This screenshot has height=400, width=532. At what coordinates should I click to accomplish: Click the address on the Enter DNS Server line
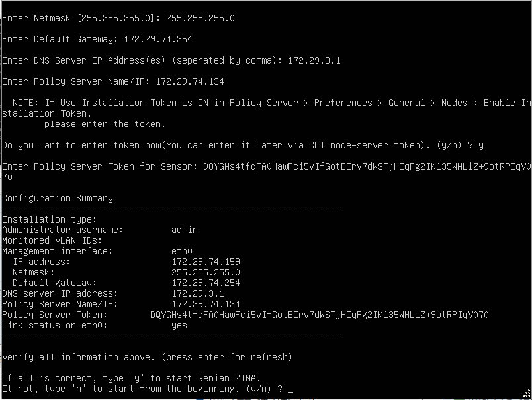314,60
